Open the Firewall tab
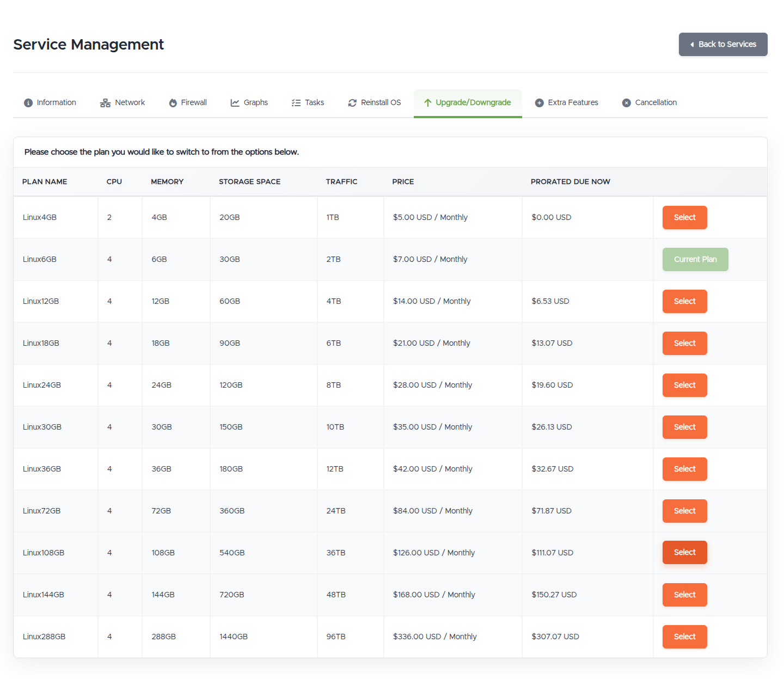Image resolution: width=784 pixels, height=679 pixels. point(188,103)
